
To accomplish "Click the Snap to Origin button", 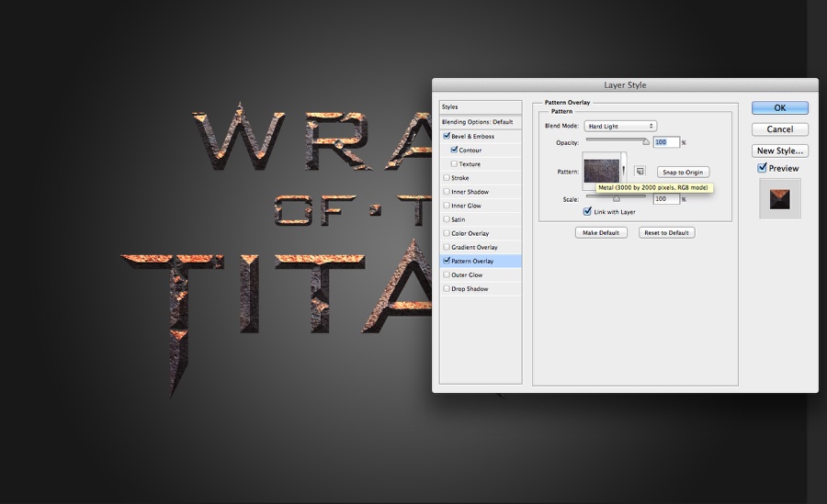I will [x=683, y=172].
